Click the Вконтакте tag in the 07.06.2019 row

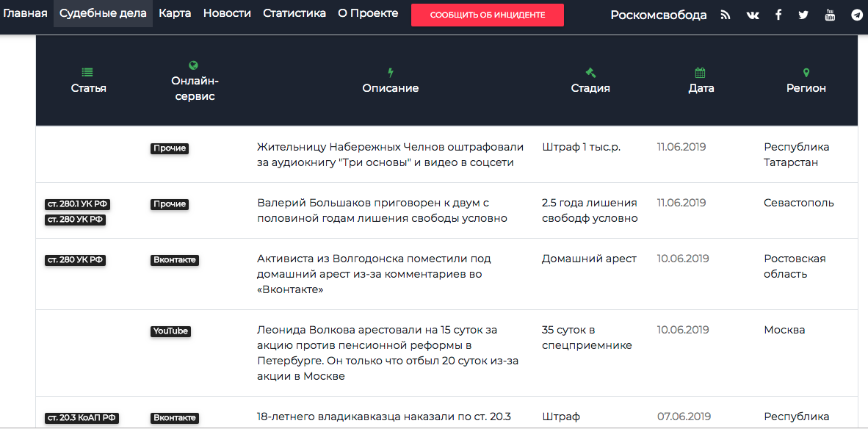(x=174, y=418)
